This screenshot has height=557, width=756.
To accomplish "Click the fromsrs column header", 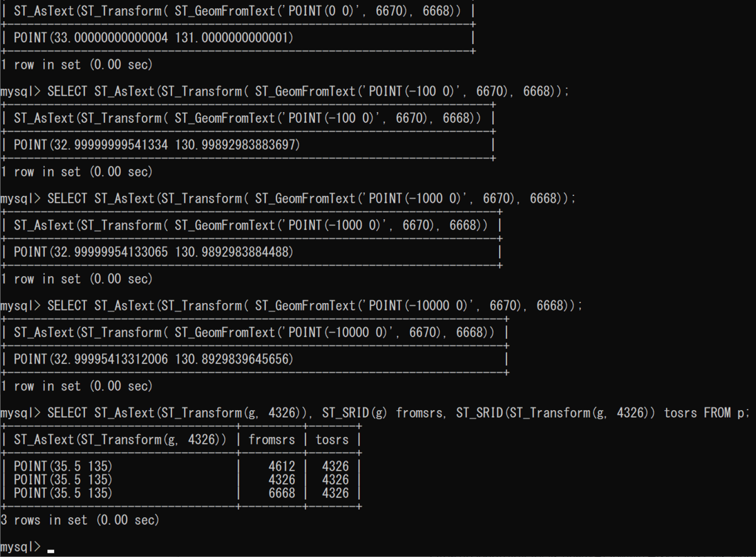I will point(272,439).
